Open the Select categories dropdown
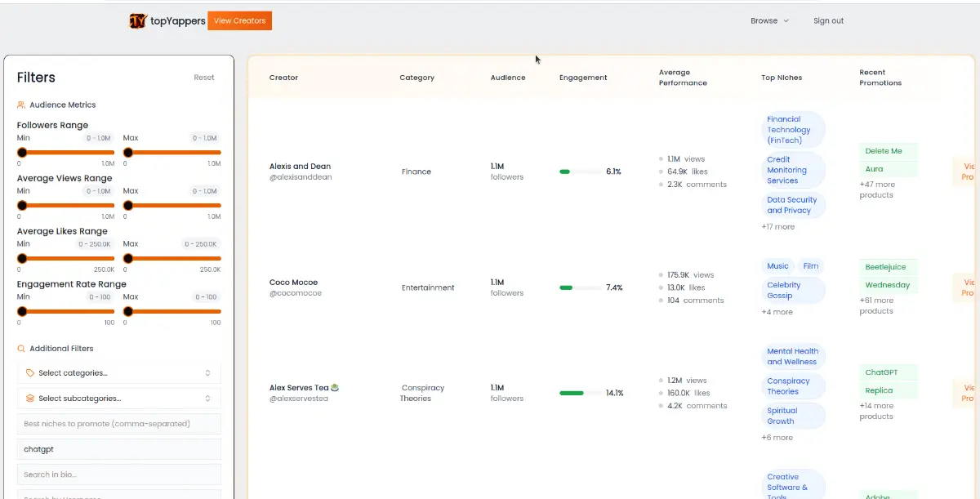This screenshot has width=980, height=499. (x=119, y=373)
